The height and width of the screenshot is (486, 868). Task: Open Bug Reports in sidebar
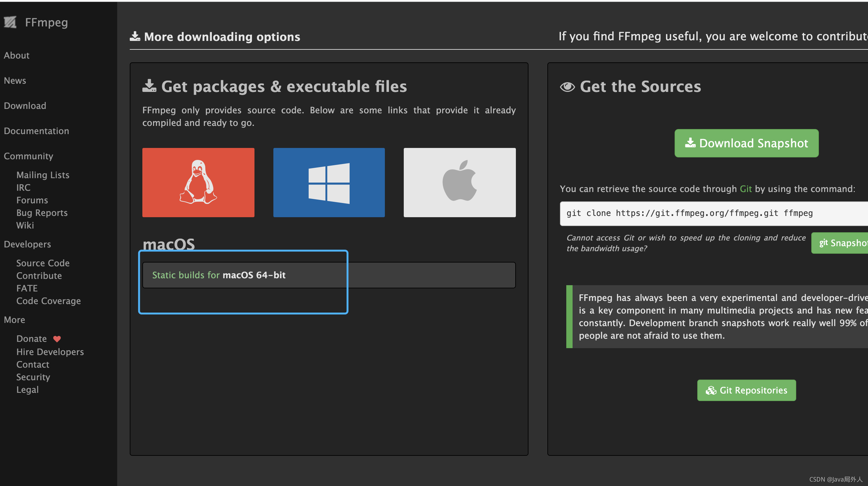(x=42, y=212)
